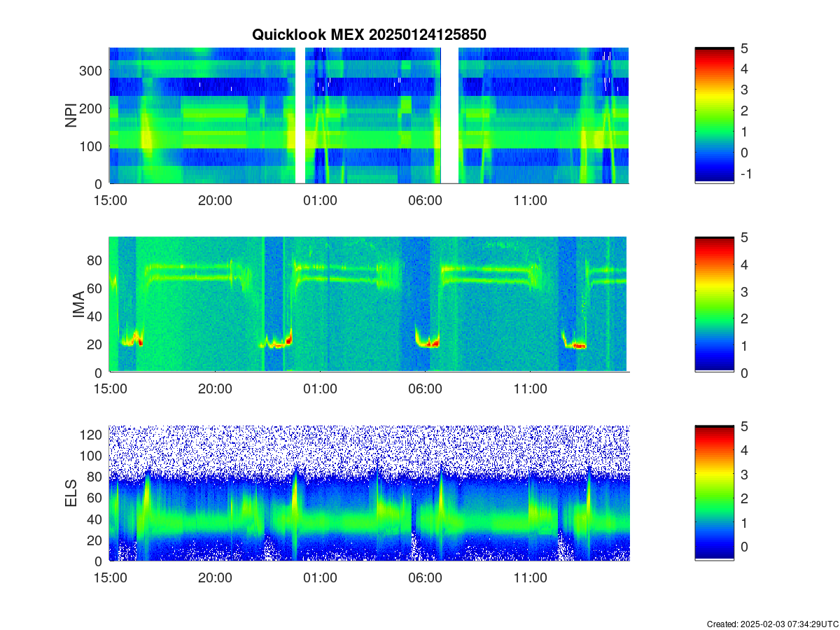The width and height of the screenshot is (840, 630).
Task: Select the NPI y-axis label
Action: point(71,115)
